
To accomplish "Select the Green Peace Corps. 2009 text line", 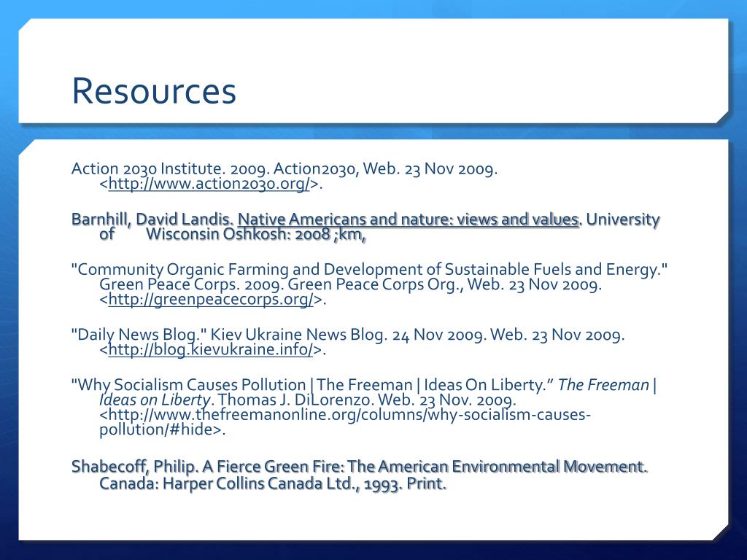I will (x=350, y=285).
